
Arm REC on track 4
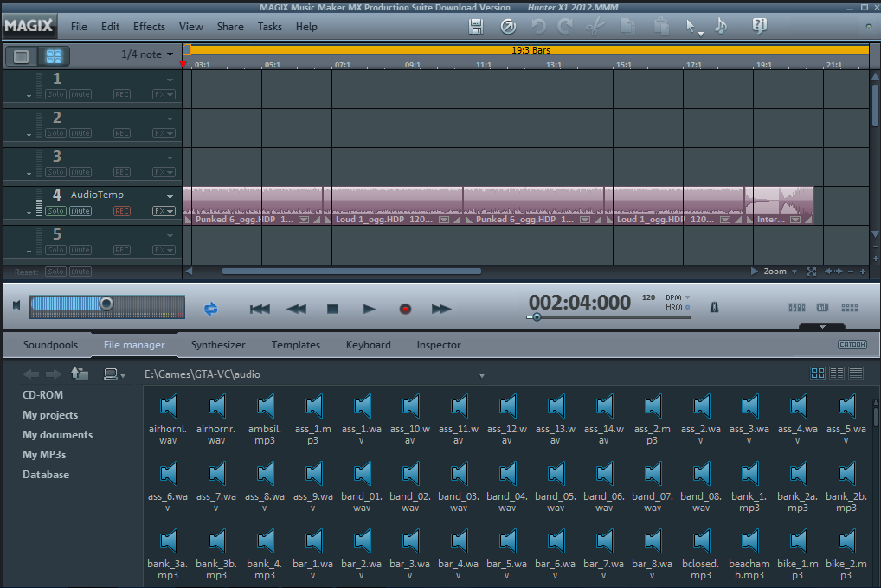122,211
